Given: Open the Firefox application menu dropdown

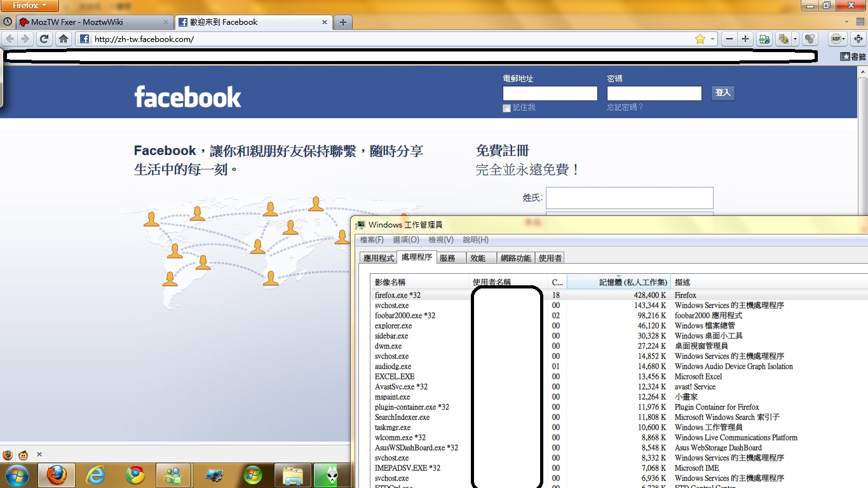Looking at the screenshot, I should tap(30, 6).
